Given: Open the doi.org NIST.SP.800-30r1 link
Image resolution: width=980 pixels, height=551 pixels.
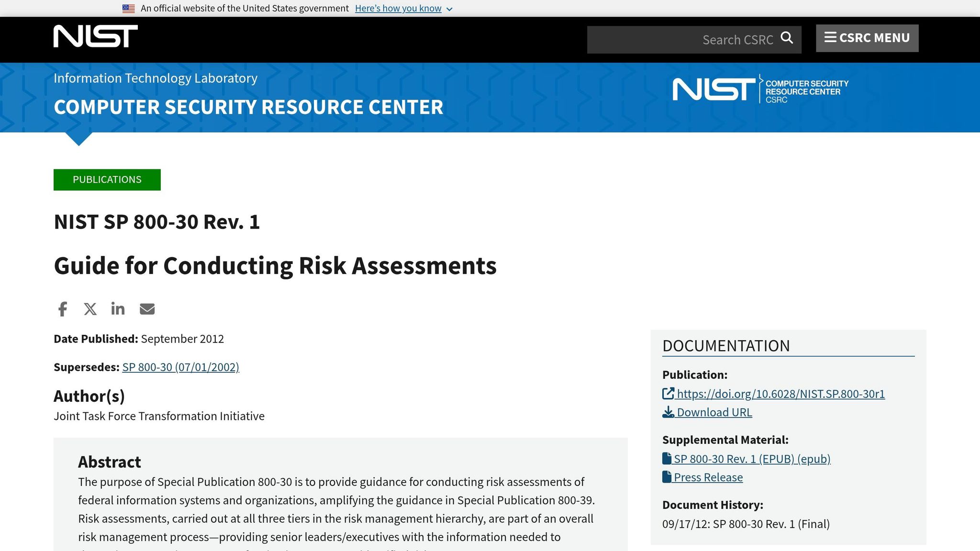Looking at the screenshot, I should 781,394.
